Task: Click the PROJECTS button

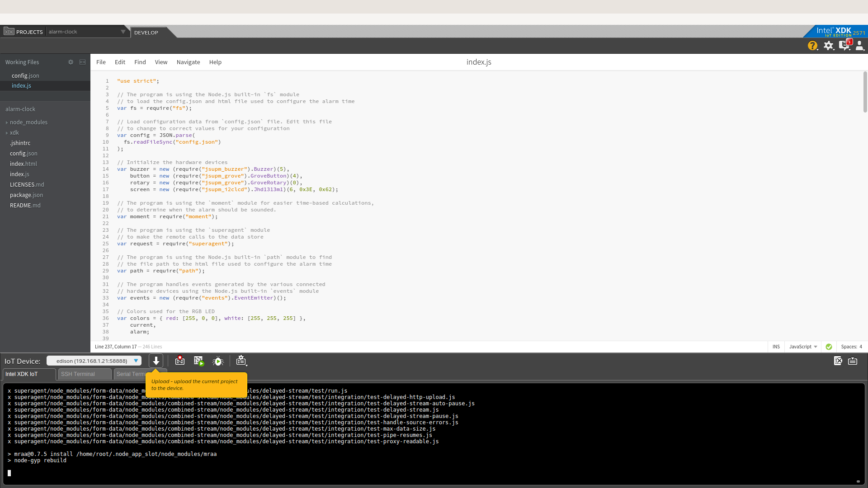Action: 29,32
